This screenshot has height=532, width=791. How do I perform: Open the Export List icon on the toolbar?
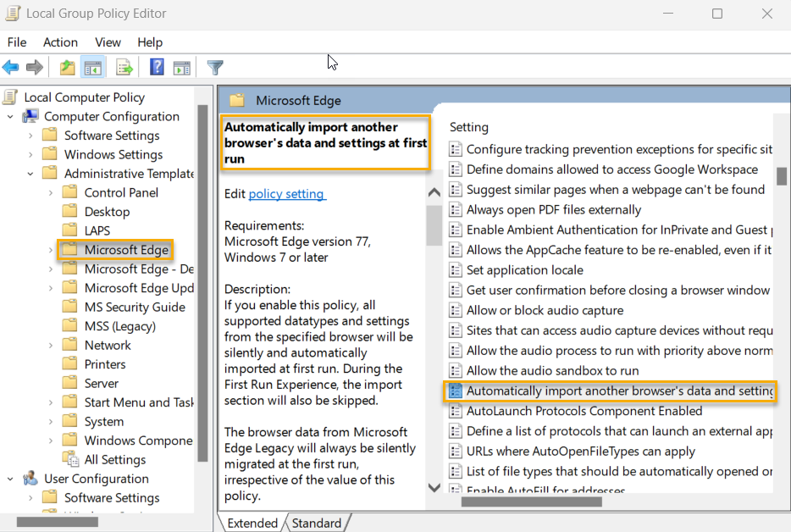(123, 67)
